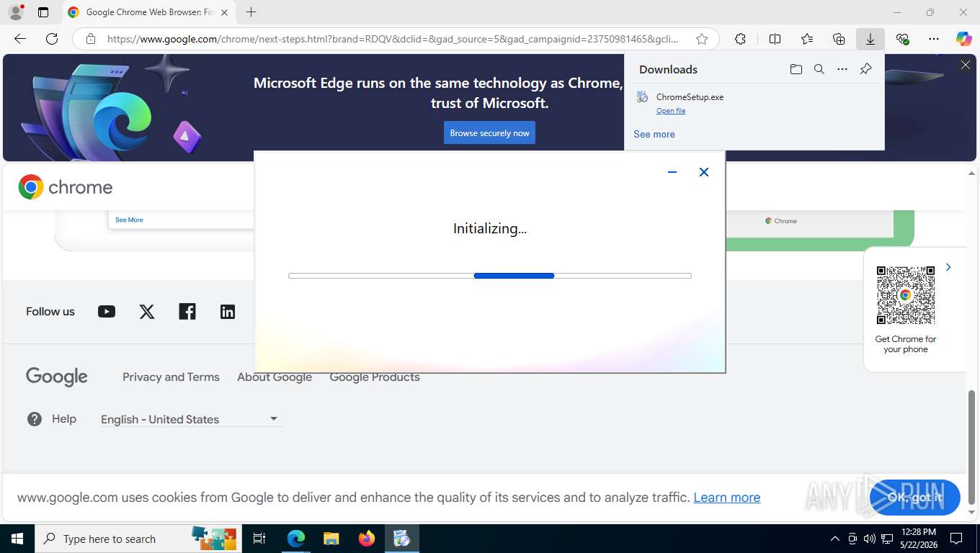Click the address bar URL field
This screenshot has height=553, width=980.
pos(393,39)
